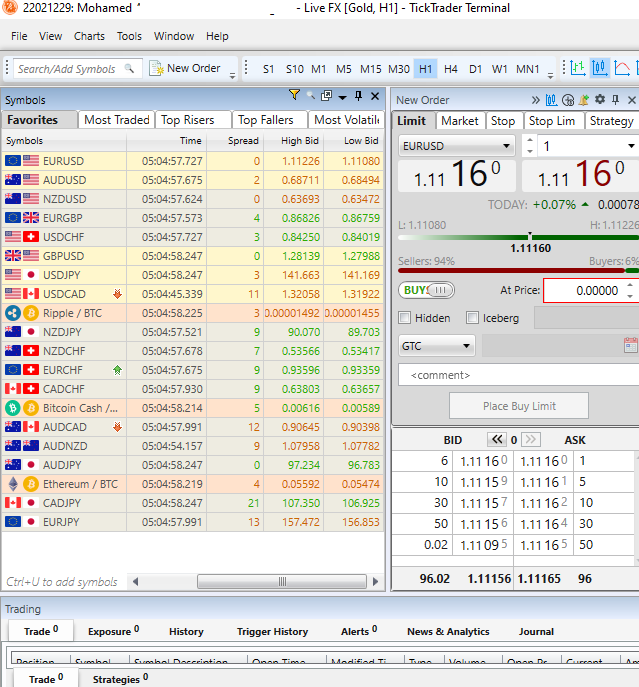Click the double left arrow above order book
639x687 pixels.
pyautogui.click(x=497, y=439)
